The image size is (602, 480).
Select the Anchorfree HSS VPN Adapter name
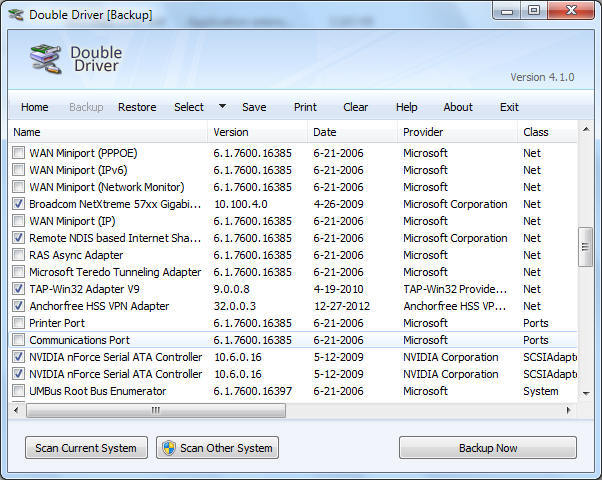[99, 306]
